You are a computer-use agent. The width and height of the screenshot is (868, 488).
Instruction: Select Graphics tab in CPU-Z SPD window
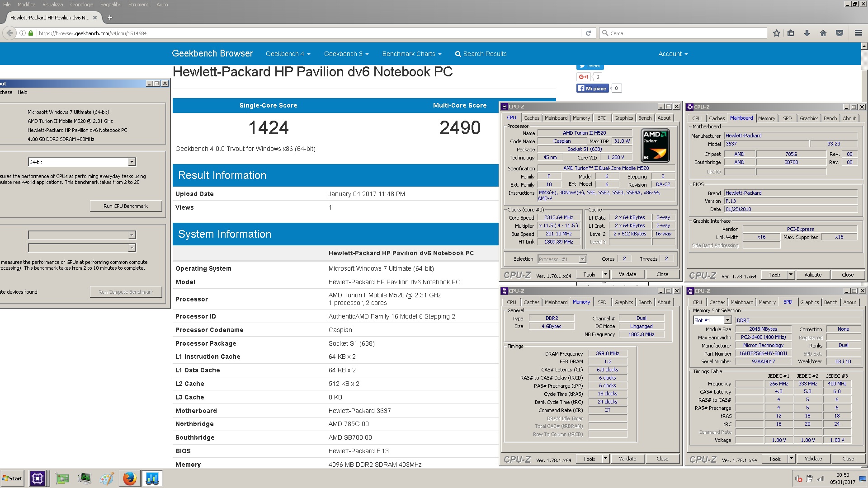pyautogui.click(x=810, y=302)
